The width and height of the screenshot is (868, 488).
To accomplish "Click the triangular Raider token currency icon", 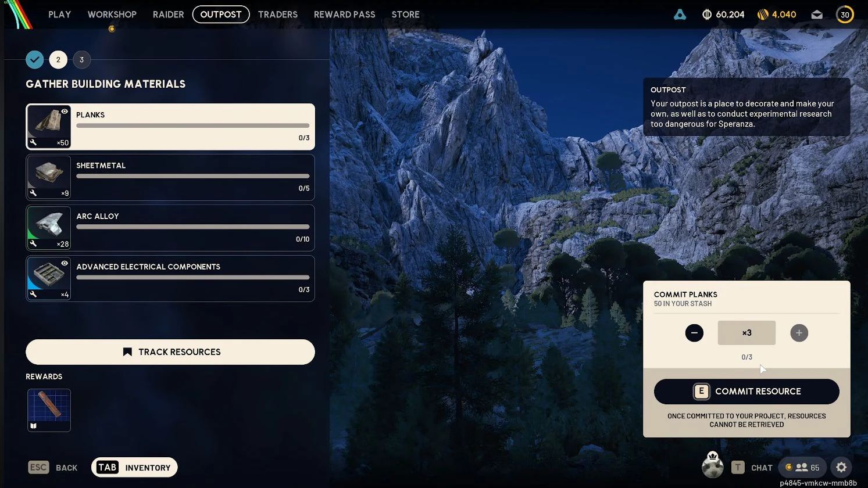I will point(680,15).
